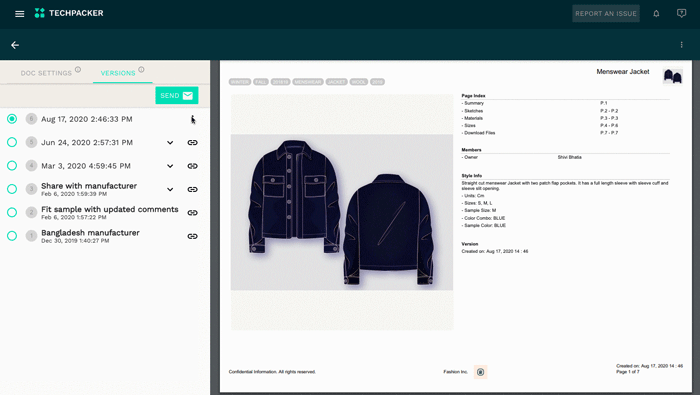Open the notifications bell
700x395 pixels.
656,13
